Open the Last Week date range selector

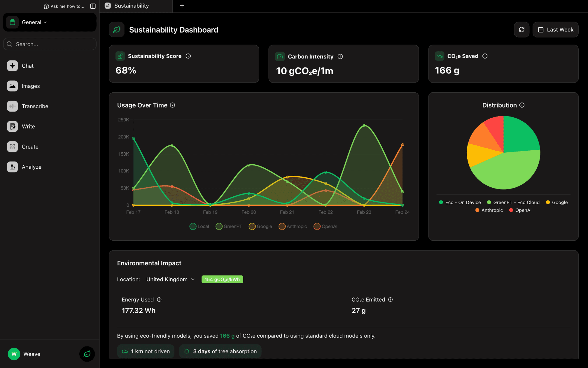pos(555,29)
